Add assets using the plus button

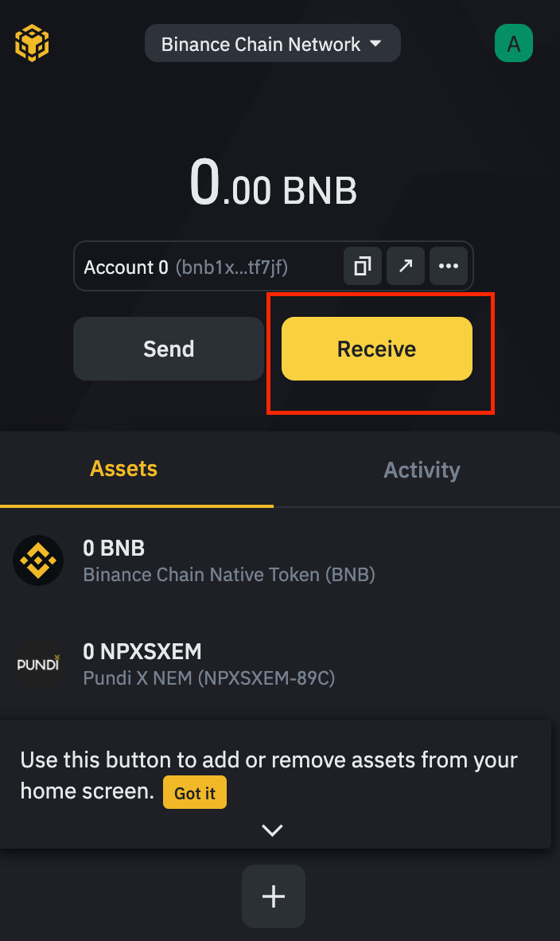(x=274, y=896)
